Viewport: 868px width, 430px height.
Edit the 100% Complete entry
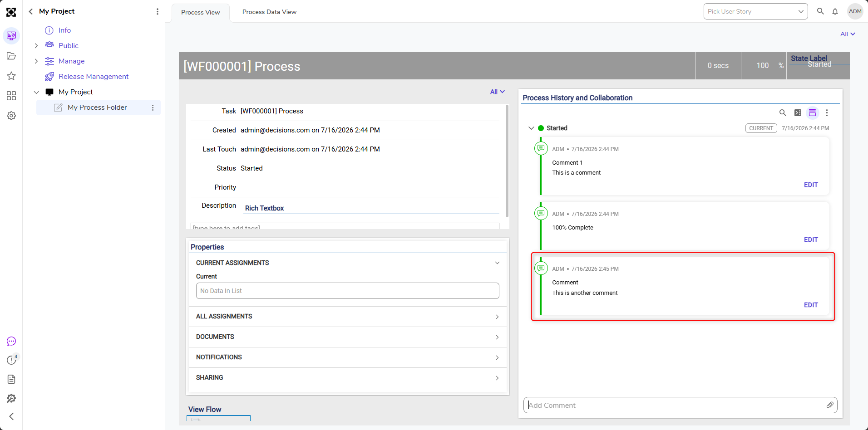811,239
